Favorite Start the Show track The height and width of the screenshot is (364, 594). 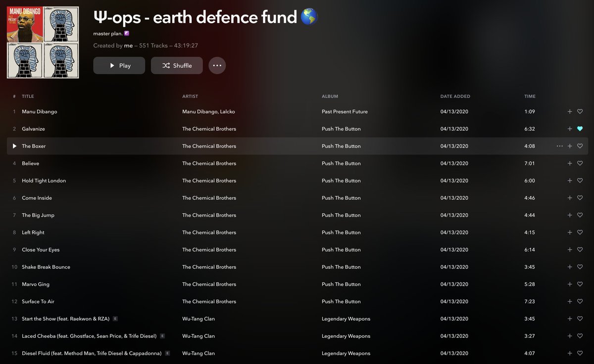(580, 319)
